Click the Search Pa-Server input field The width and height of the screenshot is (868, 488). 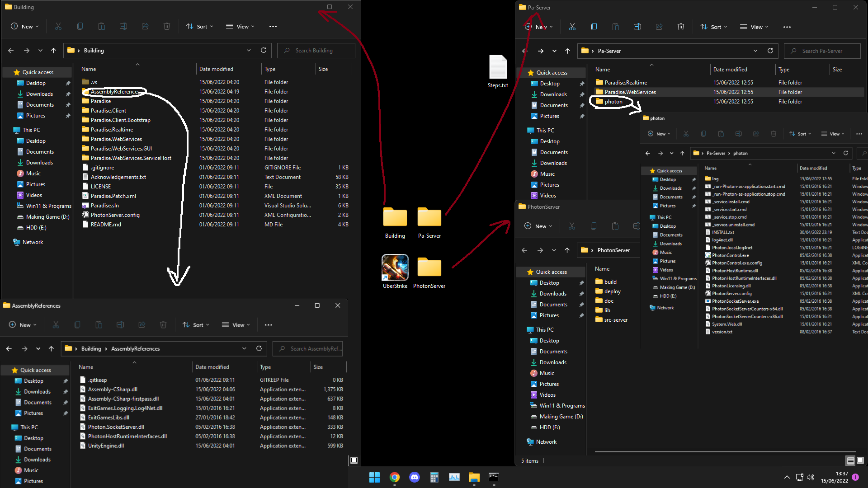(822, 51)
